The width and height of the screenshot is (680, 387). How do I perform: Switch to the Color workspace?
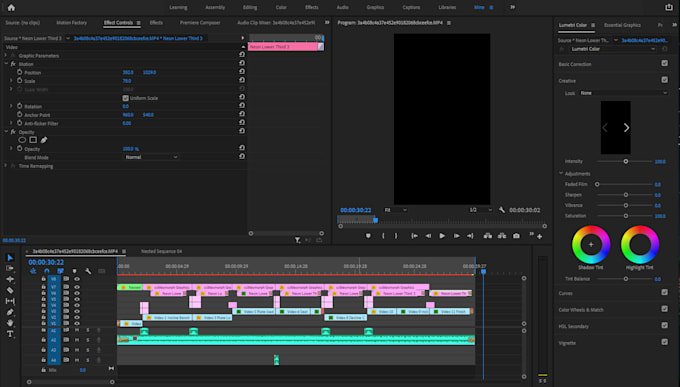click(x=281, y=7)
